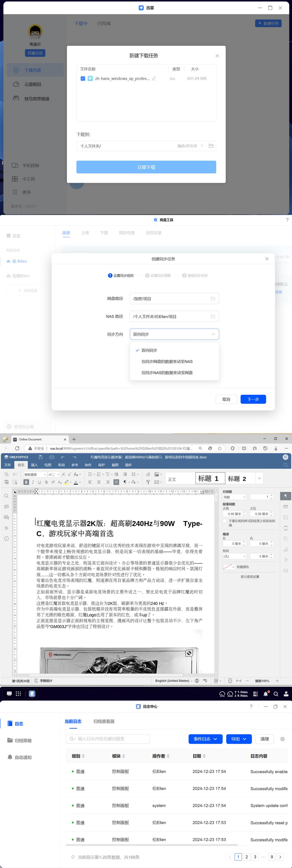Click the print icon in ONLYOFFICE header
The height and width of the screenshot is (868, 292).
click(x=52, y=457)
